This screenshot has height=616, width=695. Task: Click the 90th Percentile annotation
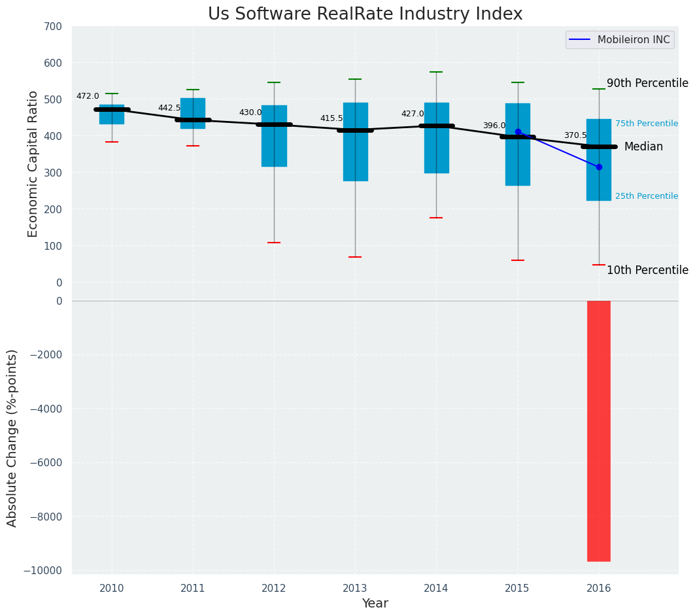647,83
